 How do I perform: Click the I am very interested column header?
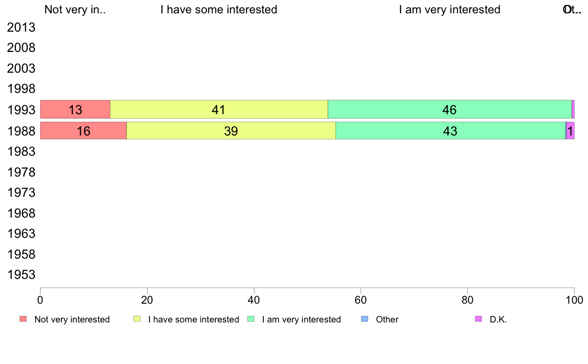449,10
